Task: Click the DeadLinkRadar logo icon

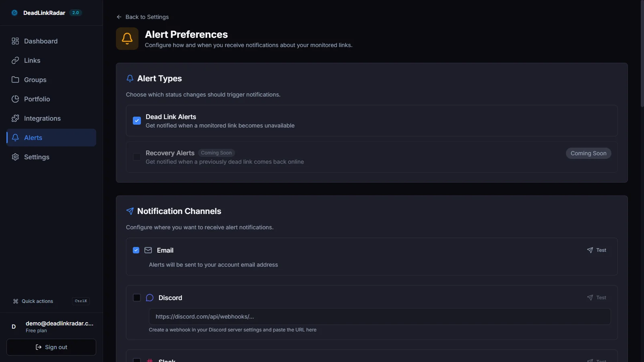Action: point(14,13)
